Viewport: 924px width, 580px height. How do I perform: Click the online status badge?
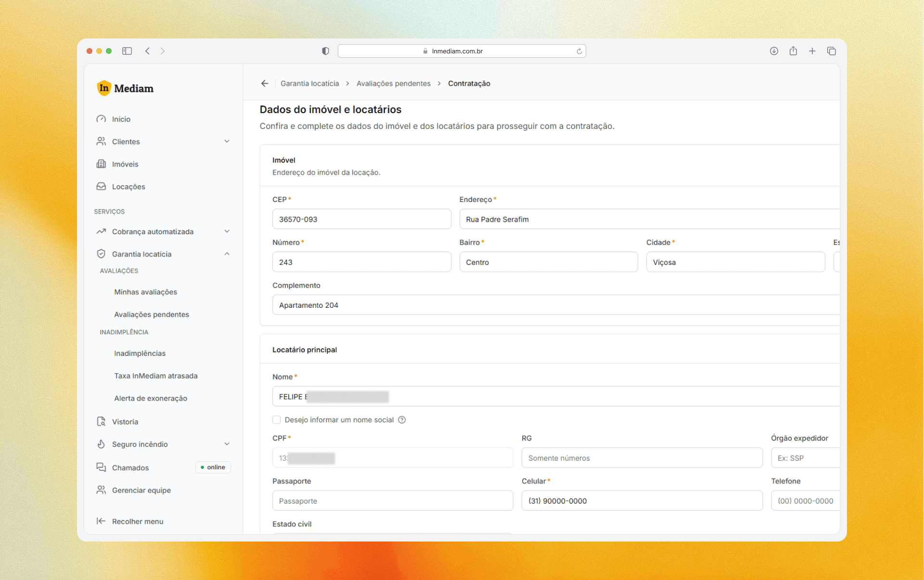tap(213, 467)
